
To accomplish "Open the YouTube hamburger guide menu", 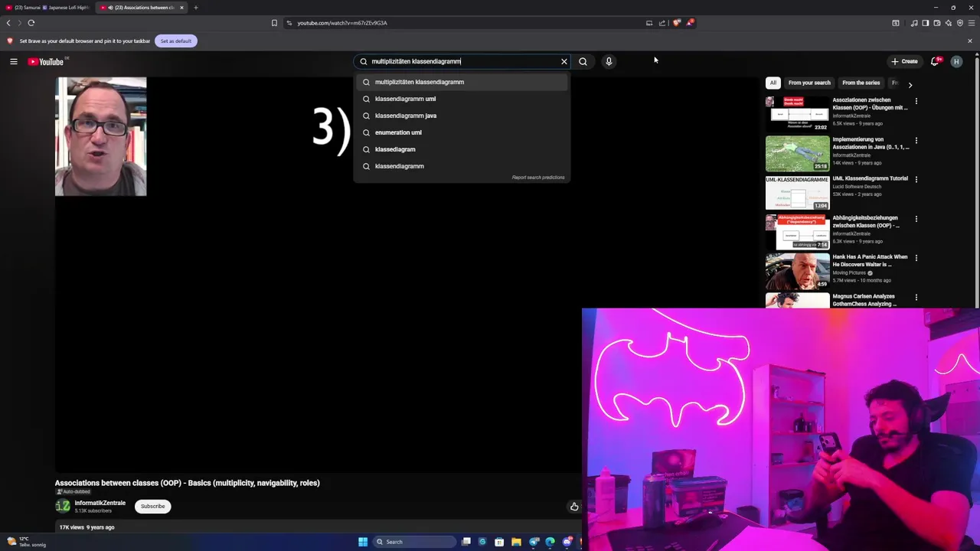I will [x=14, y=61].
